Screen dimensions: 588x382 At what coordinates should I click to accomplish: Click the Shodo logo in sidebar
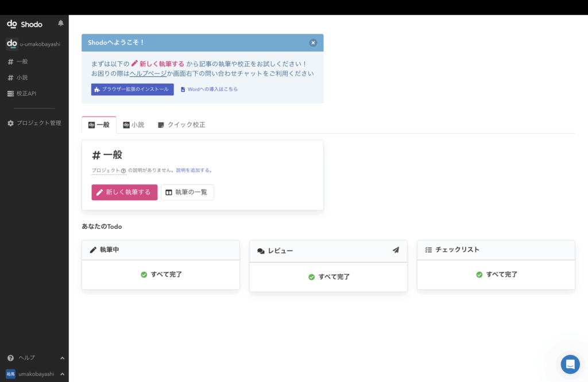click(x=25, y=24)
